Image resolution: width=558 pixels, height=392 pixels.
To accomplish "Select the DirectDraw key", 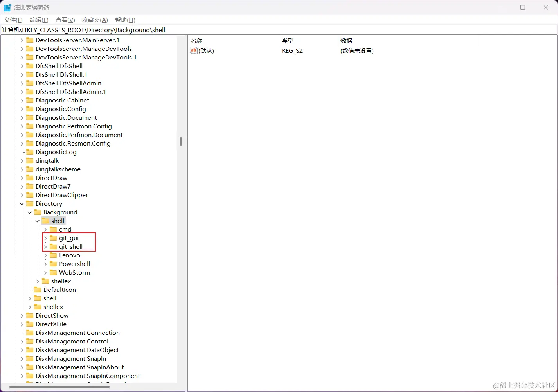I will (x=51, y=178).
